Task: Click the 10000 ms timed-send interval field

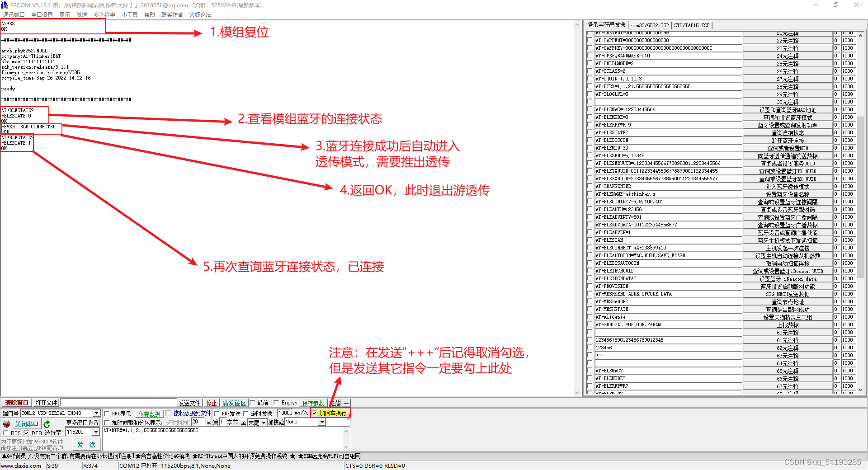Action: tap(285, 413)
